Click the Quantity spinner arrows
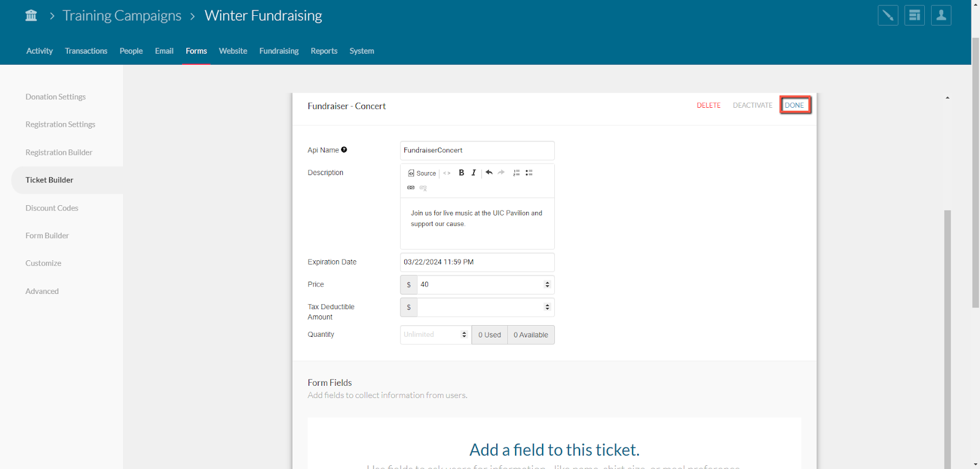 464,334
